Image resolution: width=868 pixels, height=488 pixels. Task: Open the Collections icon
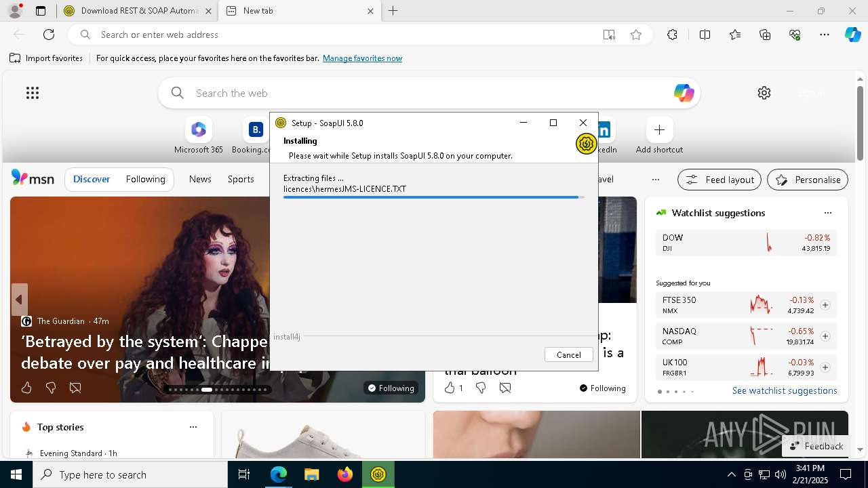(x=765, y=35)
